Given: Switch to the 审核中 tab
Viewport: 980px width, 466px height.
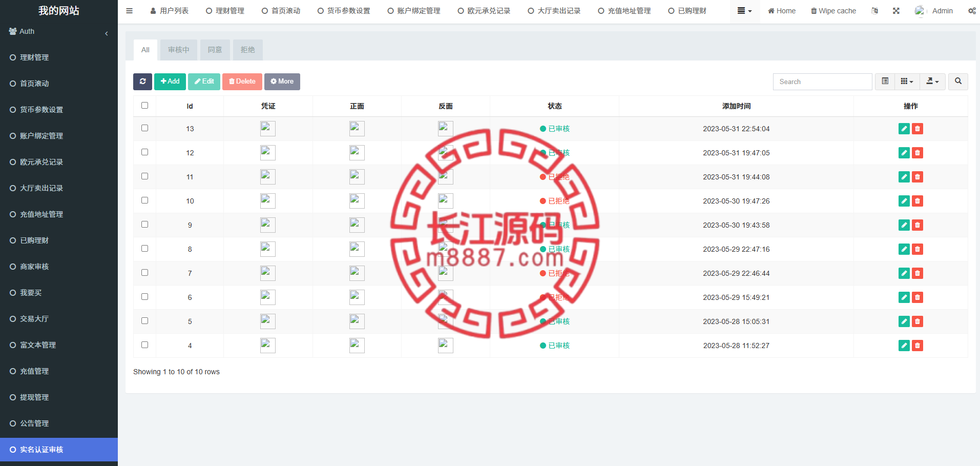Looking at the screenshot, I should tap(179, 50).
